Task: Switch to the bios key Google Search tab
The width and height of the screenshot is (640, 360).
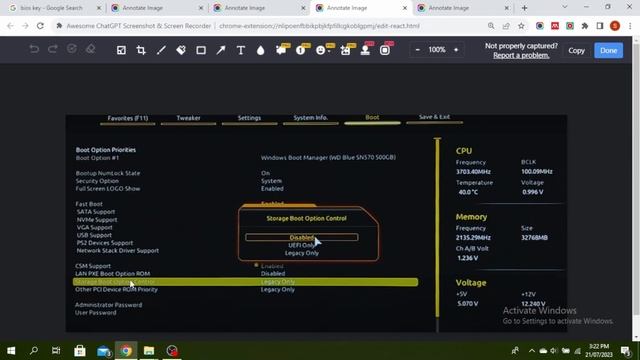Action: (51, 8)
